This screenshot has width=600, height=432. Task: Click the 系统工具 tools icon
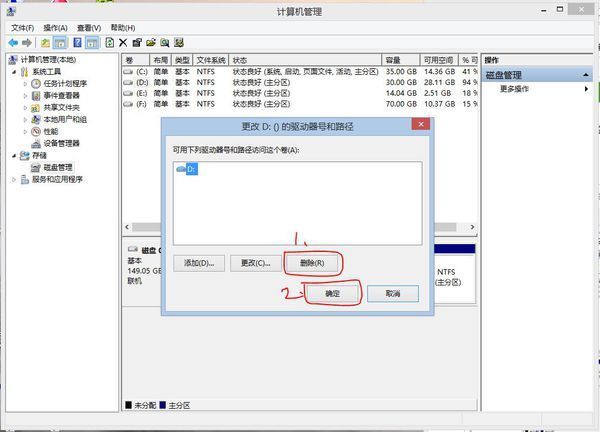(24, 72)
